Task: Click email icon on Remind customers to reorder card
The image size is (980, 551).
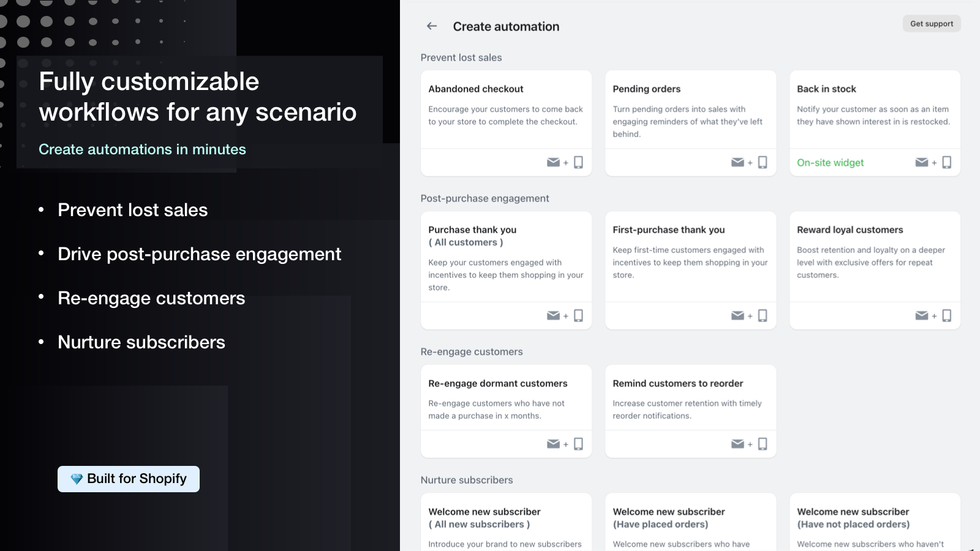Action: tap(737, 444)
